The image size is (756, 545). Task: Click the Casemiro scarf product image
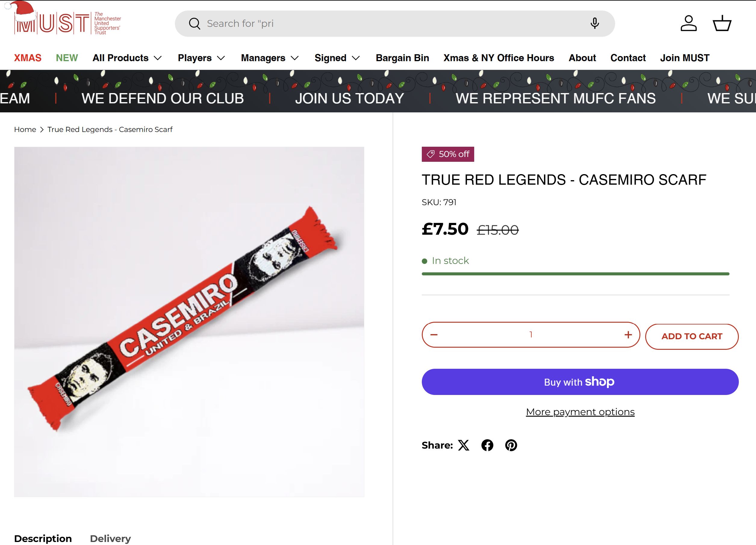[x=189, y=322]
